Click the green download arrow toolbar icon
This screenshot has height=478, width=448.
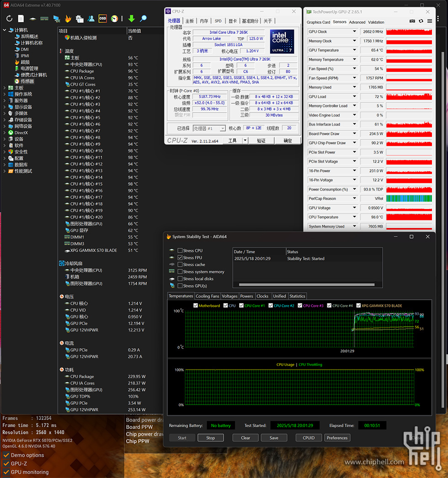point(131,19)
